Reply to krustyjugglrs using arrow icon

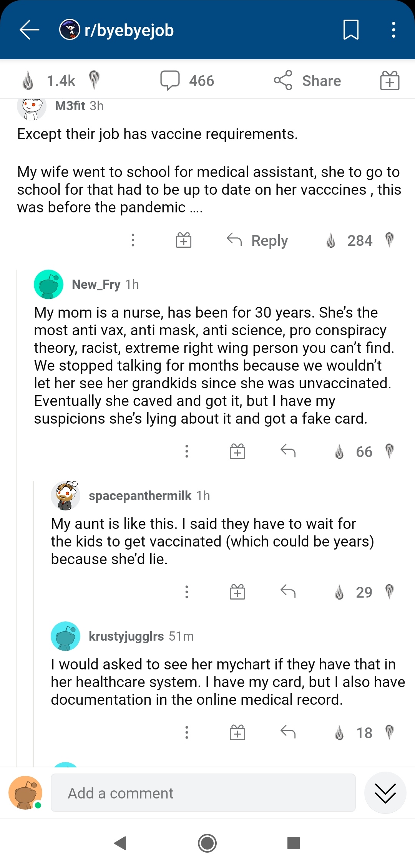(288, 732)
